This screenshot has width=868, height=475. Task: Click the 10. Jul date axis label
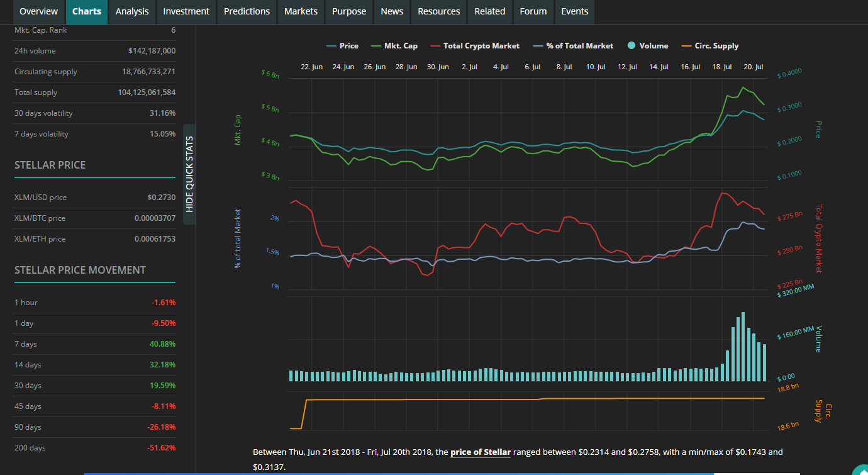[596, 67]
